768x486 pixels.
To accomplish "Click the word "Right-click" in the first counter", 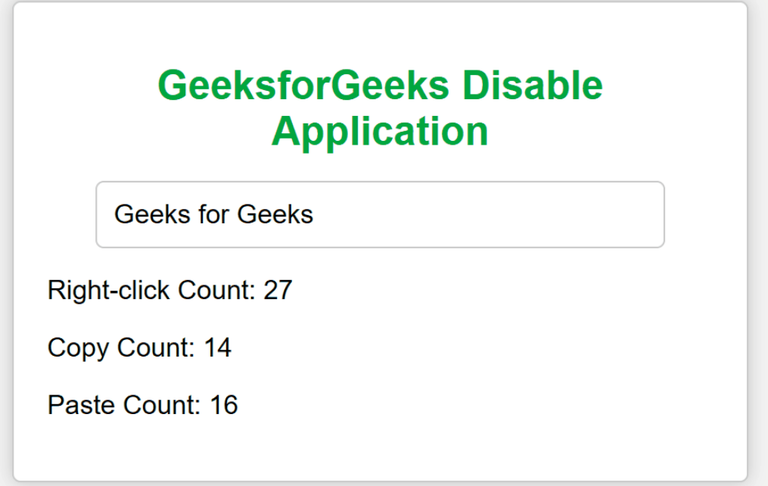I will pyautogui.click(x=109, y=291).
